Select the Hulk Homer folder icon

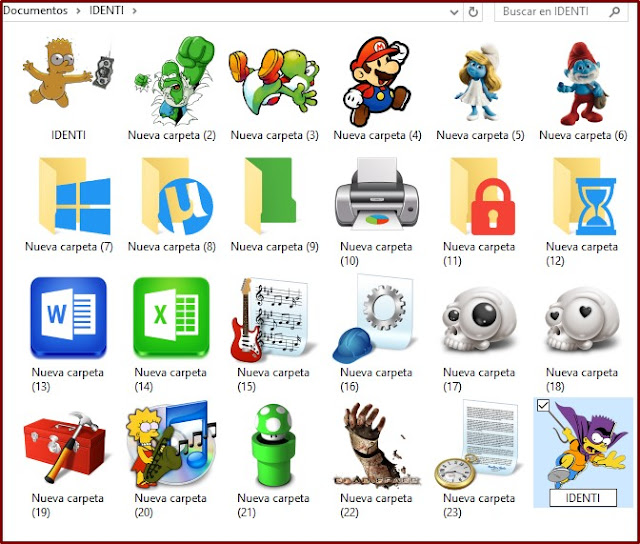pos(175,81)
